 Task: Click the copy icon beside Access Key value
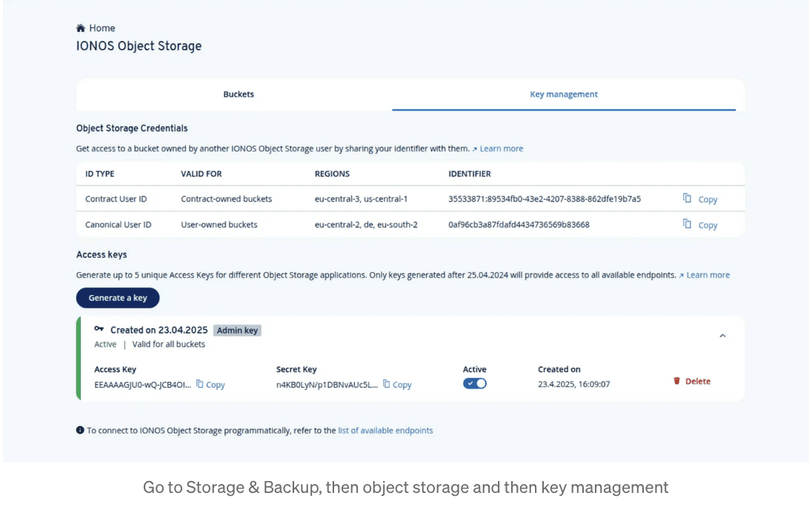click(x=199, y=384)
